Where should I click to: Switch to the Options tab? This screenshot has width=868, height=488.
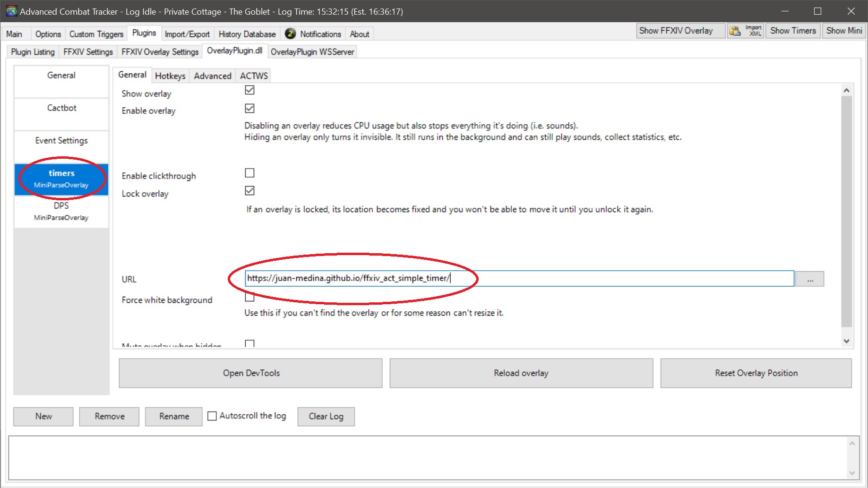click(48, 34)
